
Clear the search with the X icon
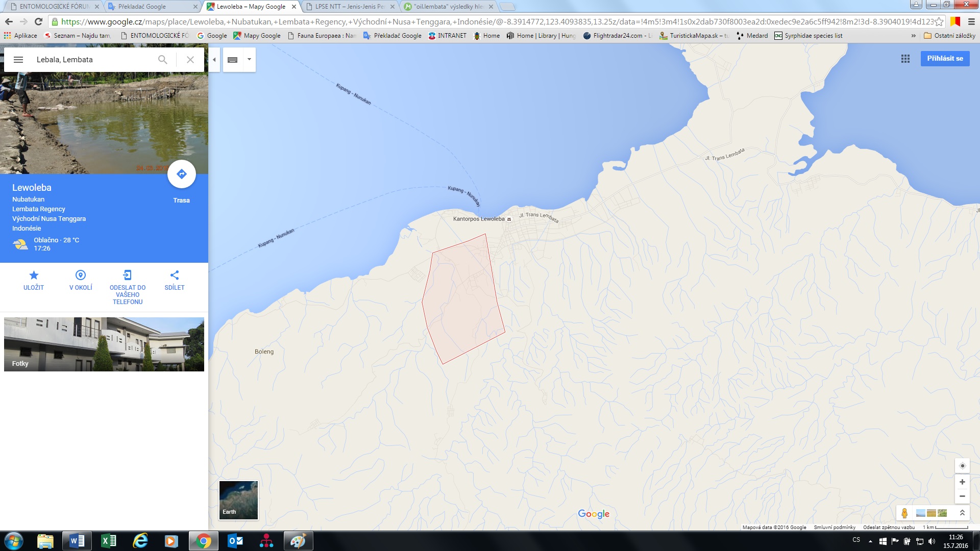point(190,60)
